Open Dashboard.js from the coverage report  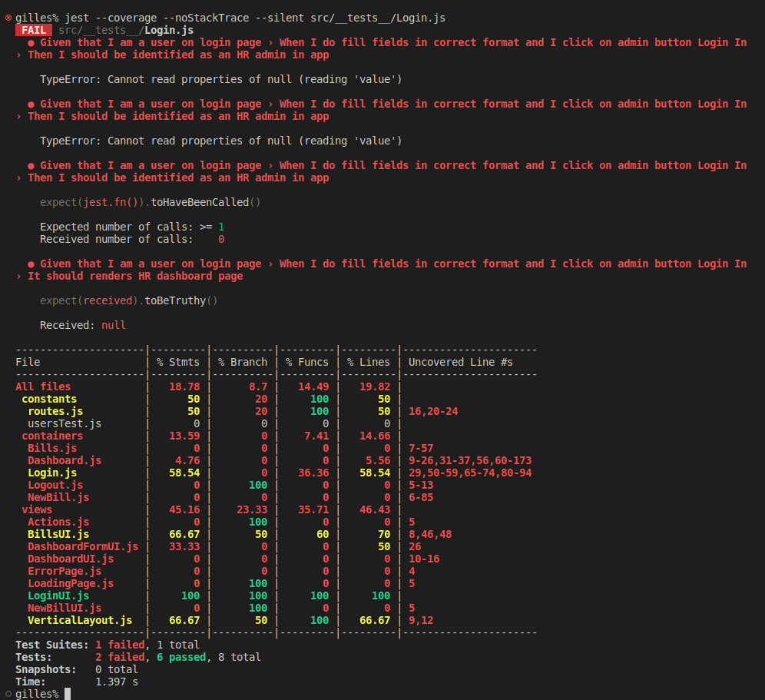64,460
